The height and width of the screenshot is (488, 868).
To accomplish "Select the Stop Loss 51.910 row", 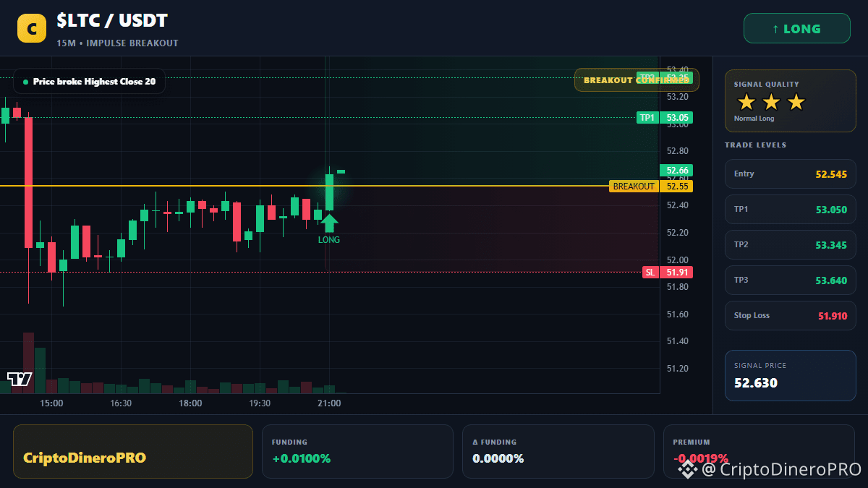I will (790, 316).
